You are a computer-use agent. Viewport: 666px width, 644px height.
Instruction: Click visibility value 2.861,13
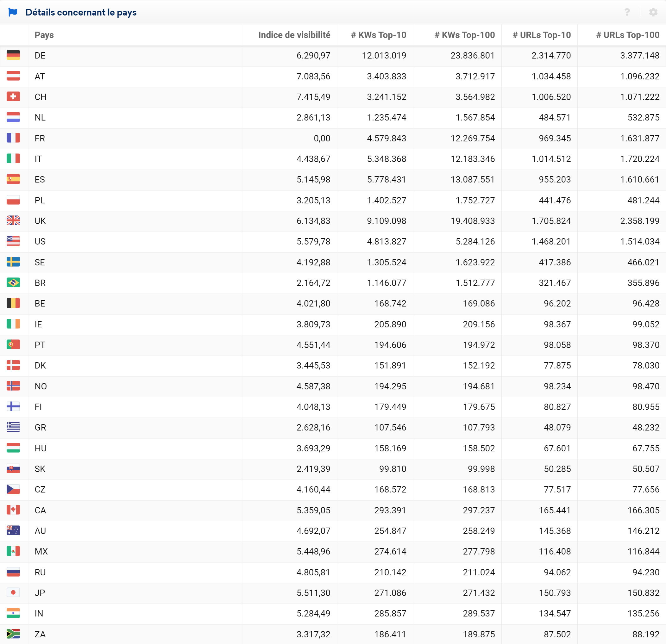click(313, 117)
